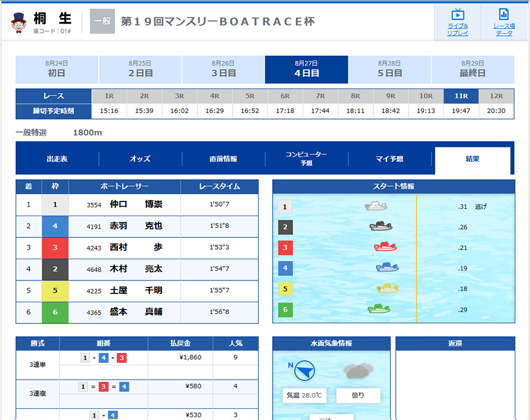
Task: Click the 水面気象情報 panel header
Action: pos(331,343)
